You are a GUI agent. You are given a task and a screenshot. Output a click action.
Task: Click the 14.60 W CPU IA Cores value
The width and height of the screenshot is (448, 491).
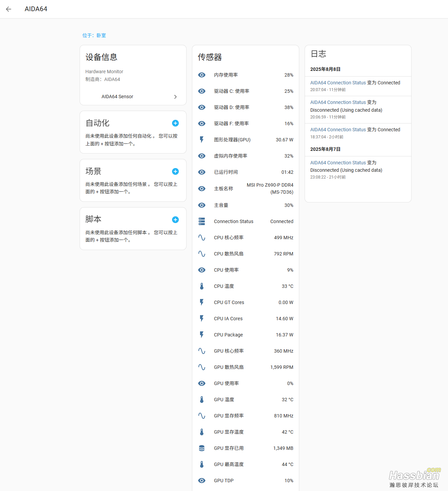pos(285,319)
